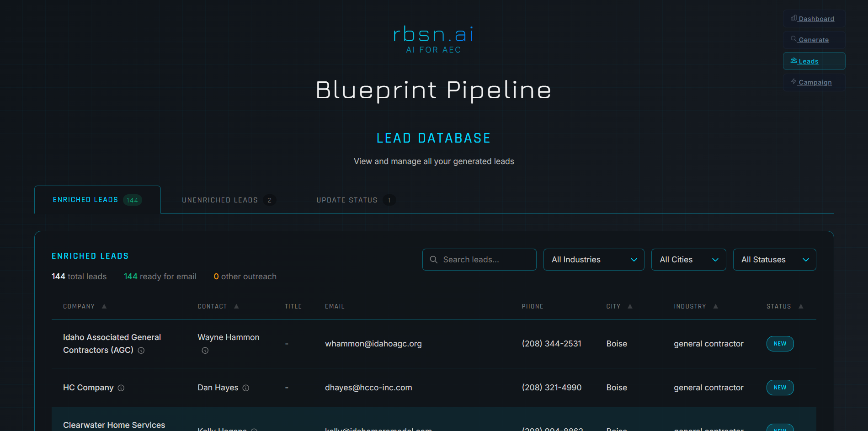Toggle sorting on the City column
Viewport: 868px width, 431px height.
tap(630, 306)
